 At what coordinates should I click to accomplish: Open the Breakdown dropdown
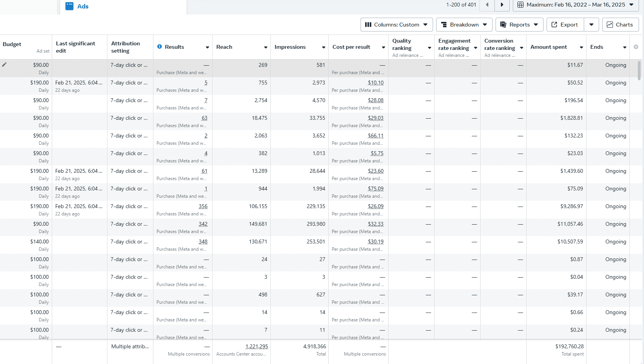pyautogui.click(x=464, y=25)
